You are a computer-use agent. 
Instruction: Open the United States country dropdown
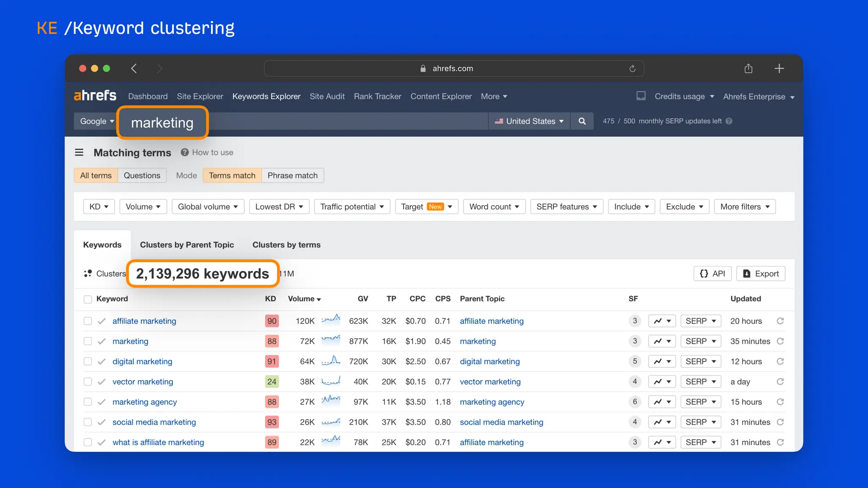529,121
